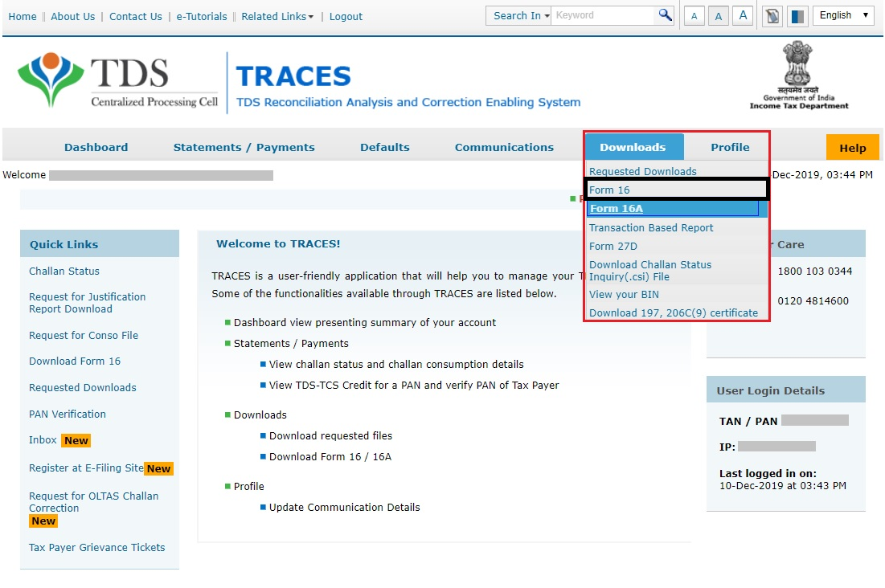Expand the Related Links menu
This screenshot has width=885, height=588.
(x=272, y=16)
